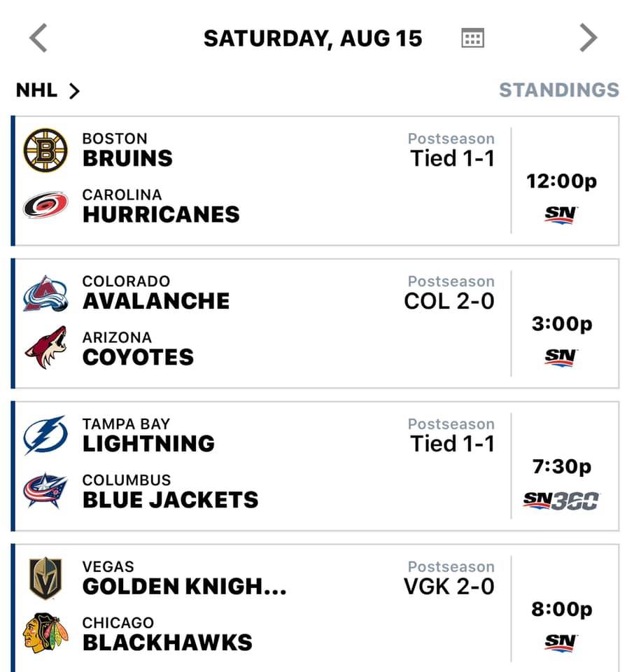Go to the next day with right arrow
This screenshot has width=627, height=672.
pyautogui.click(x=589, y=38)
